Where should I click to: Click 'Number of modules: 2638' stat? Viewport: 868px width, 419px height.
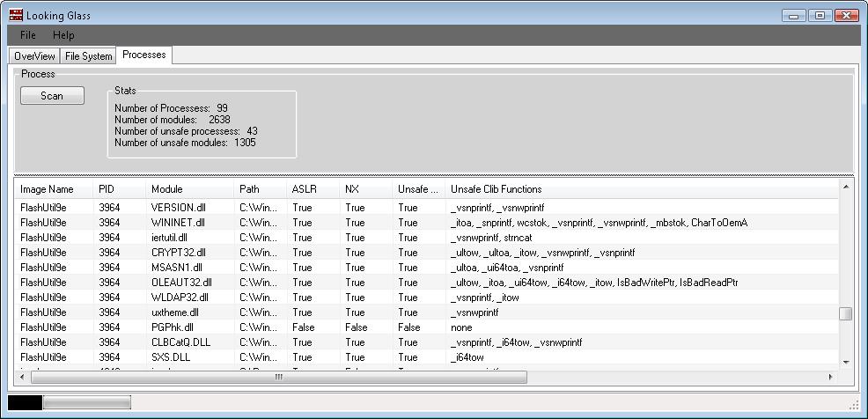click(173, 120)
